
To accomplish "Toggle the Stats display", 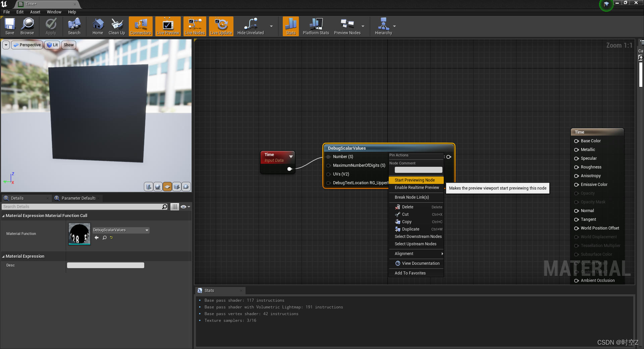I will (x=290, y=26).
